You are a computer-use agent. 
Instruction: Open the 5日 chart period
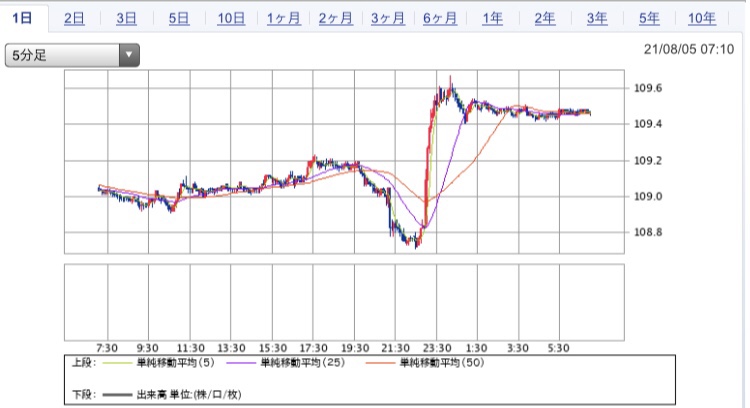tap(178, 19)
